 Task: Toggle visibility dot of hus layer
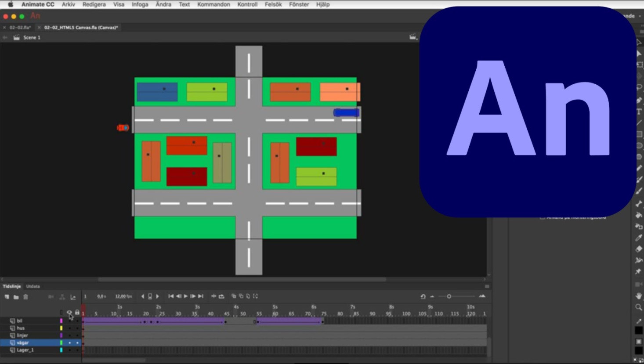tap(69, 328)
